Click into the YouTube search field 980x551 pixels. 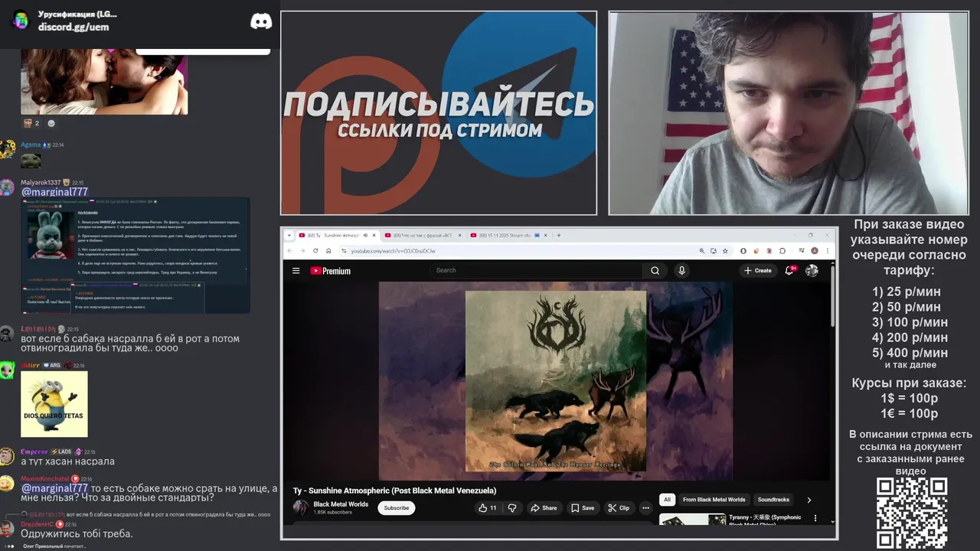pos(536,270)
